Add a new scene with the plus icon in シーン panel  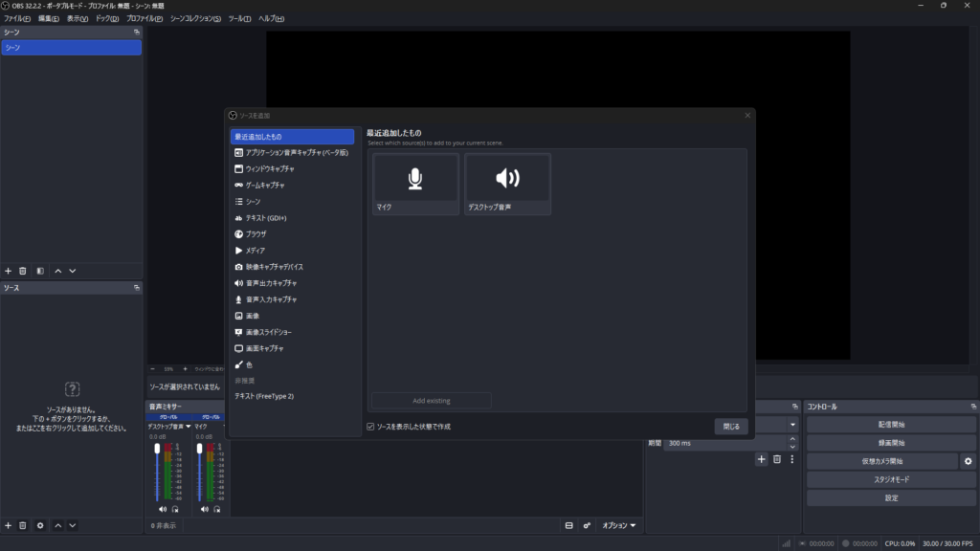8,271
